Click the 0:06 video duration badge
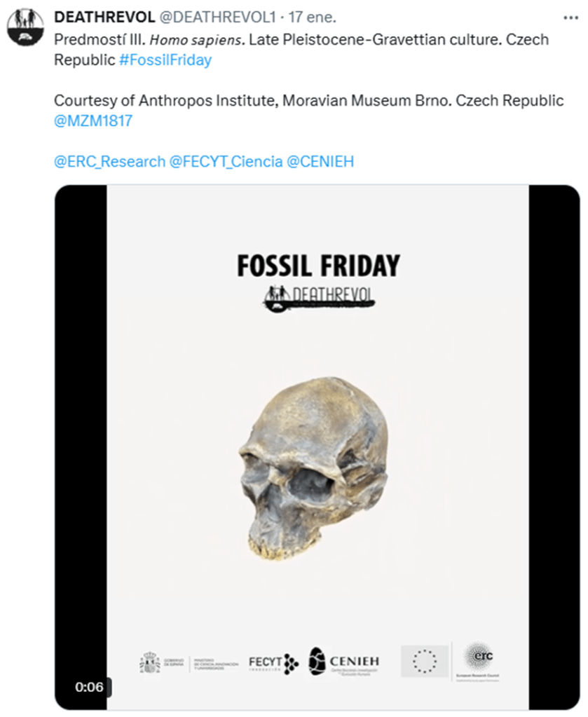 (x=89, y=687)
